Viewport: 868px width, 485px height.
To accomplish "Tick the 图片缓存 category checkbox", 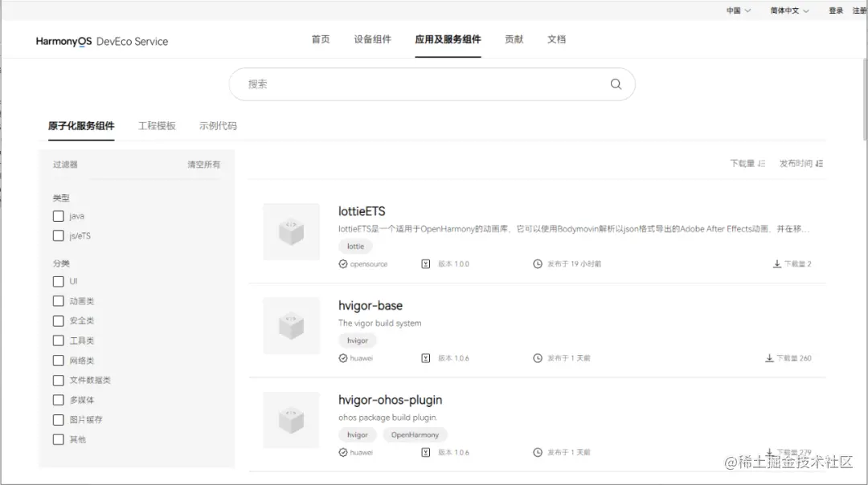I will coord(58,420).
